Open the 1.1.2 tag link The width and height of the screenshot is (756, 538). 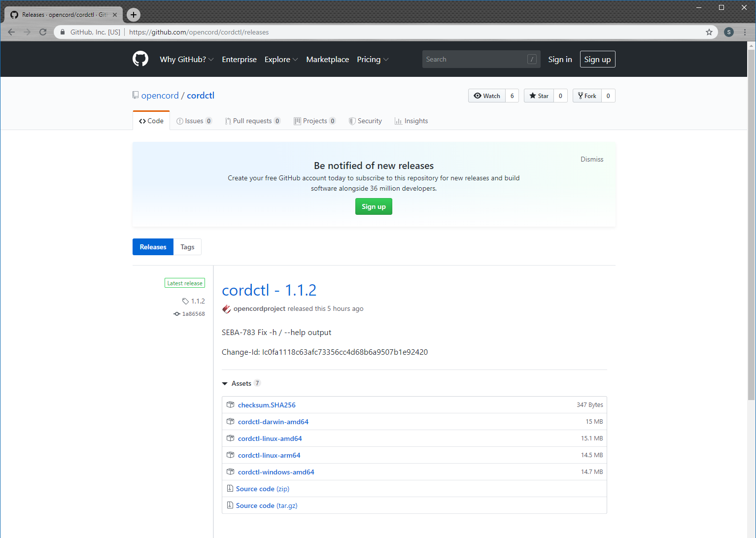click(198, 301)
